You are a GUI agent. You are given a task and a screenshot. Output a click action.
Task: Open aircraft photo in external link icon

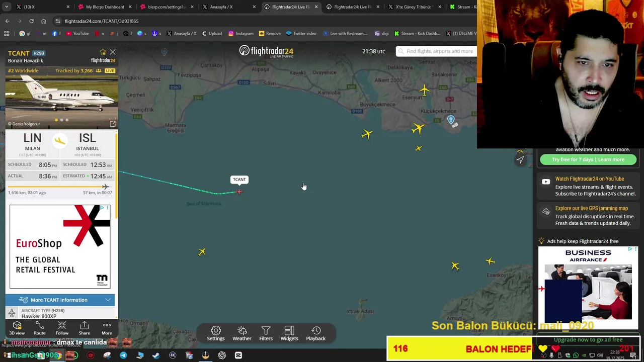pos(113,124)
